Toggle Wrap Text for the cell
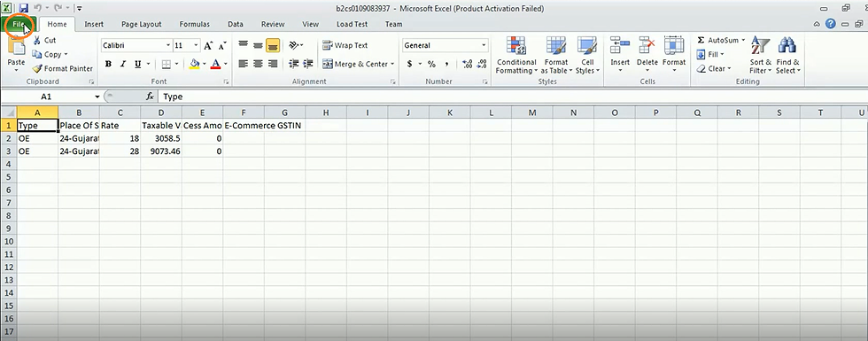Image resolution: width=868 pixels, height=341 pixels. (x=345, y=45)
